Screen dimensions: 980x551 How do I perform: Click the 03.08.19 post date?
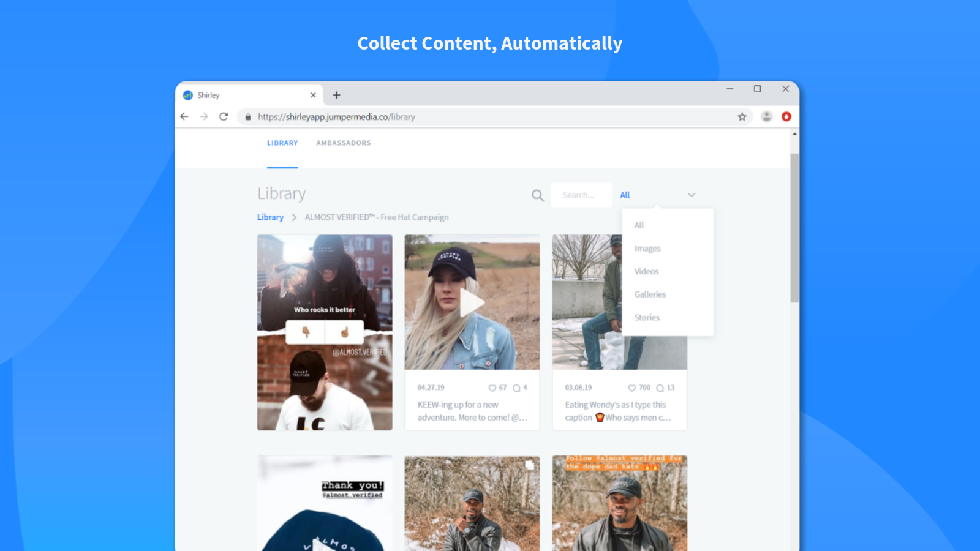point(578,388)
